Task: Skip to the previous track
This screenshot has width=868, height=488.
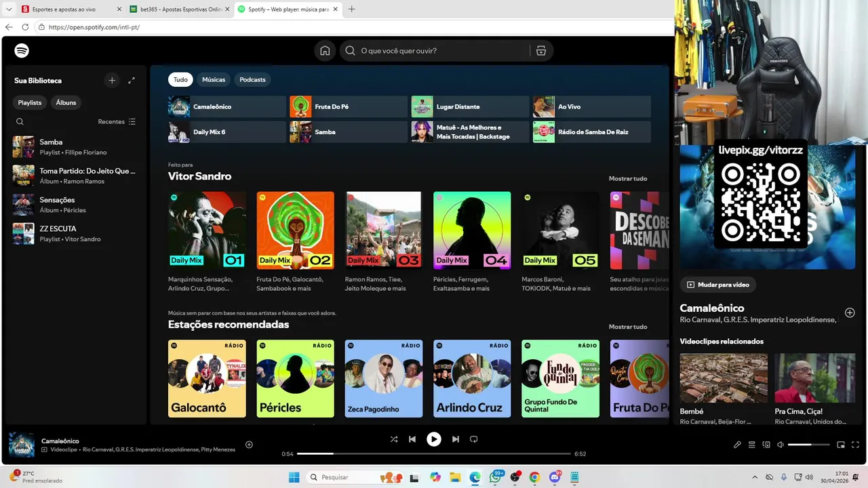Action: pyautogui.click(x=412, y=439)
